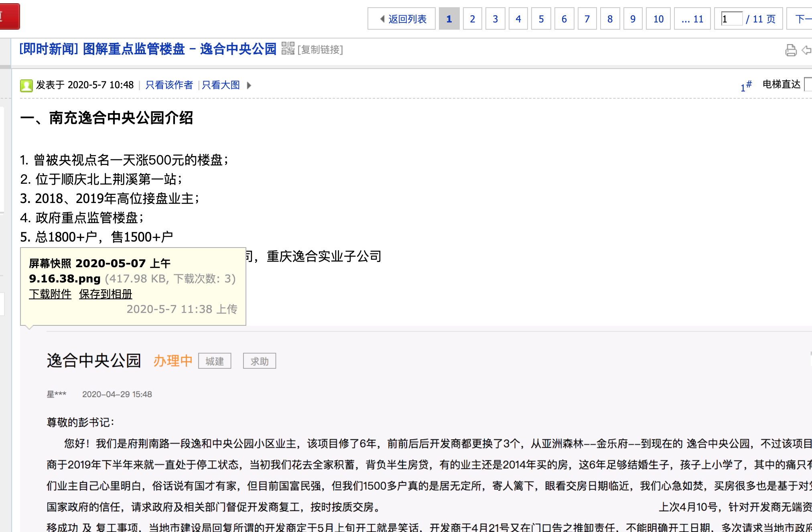Go to page 10
This screenshot has height=532, width=812.
tap(658, 19)
